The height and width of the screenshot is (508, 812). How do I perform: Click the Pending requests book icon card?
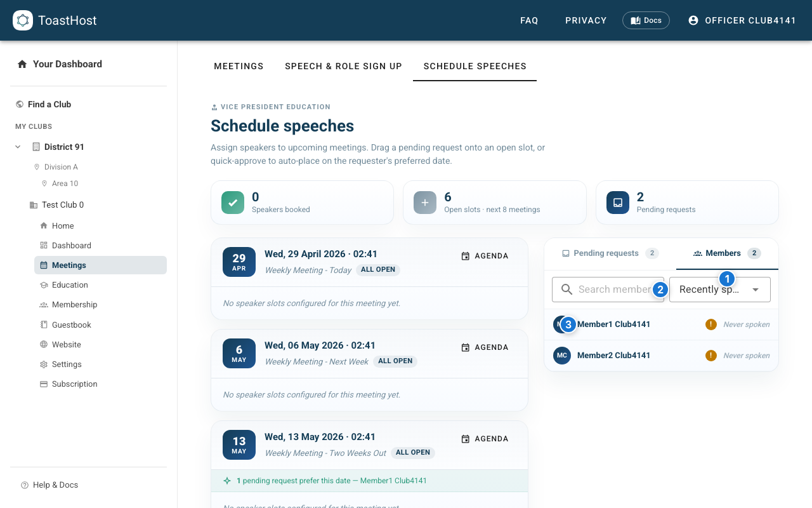point(617,202)
